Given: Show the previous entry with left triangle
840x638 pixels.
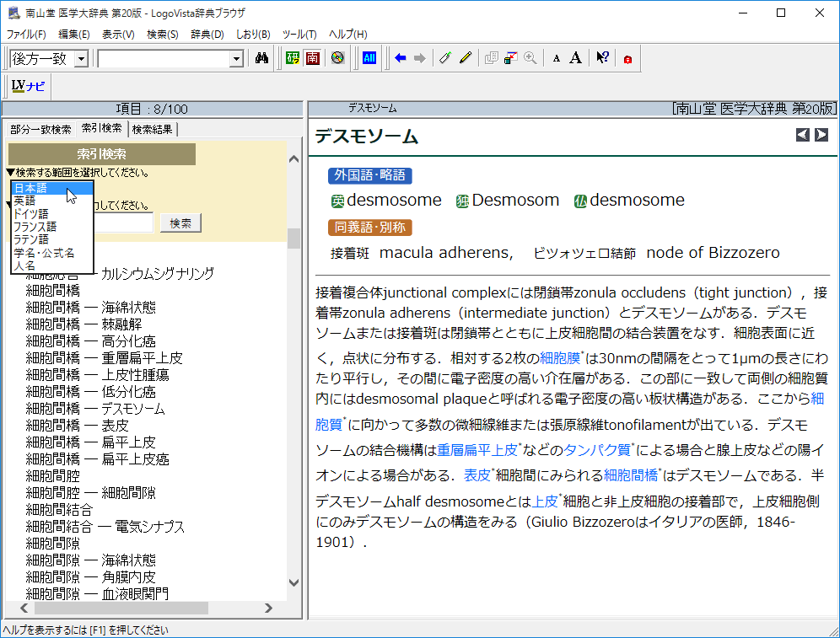Looking at the screenshot, I should tap(803, 135).
